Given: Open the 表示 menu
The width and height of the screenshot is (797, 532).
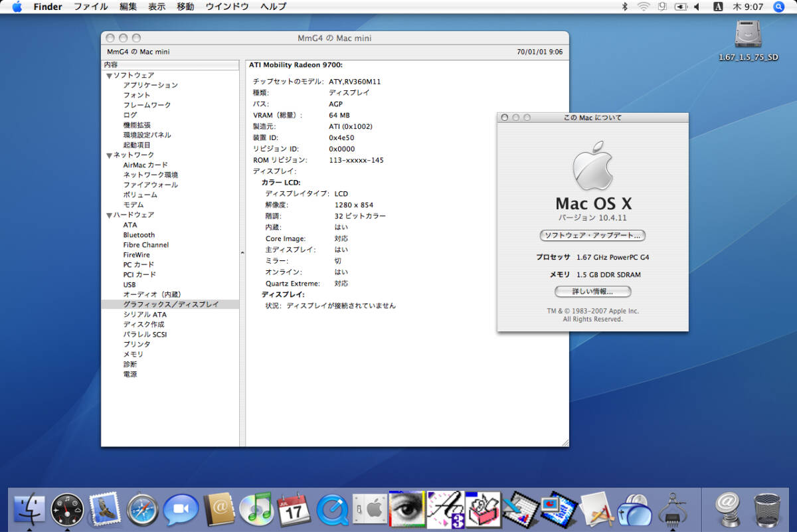Looking at the screenshot, I should point(157,7).
